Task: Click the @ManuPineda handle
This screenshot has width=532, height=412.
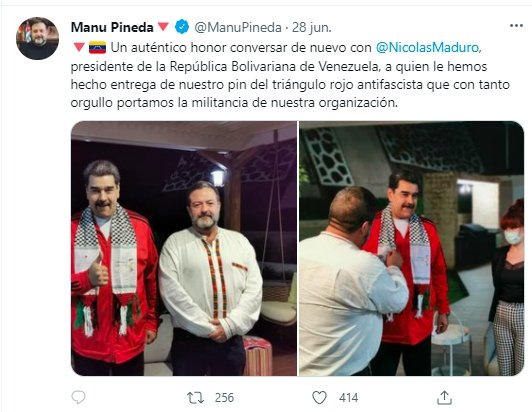Action: tap(238, 27)
